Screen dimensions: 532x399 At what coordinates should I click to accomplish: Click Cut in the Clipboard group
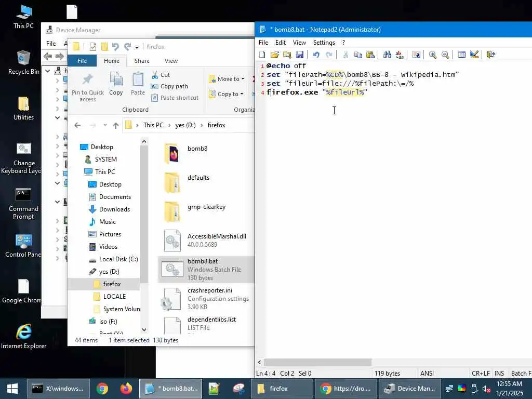point(161,75)
